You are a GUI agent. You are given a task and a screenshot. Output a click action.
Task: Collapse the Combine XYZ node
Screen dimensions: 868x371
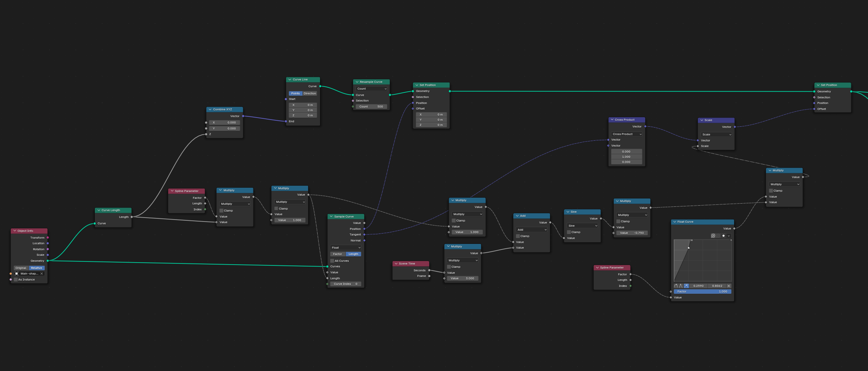pyautogui.click(x=210, y=109)
